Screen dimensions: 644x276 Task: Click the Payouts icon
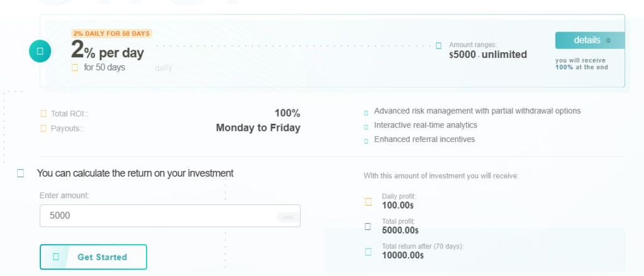click(43, 128)
